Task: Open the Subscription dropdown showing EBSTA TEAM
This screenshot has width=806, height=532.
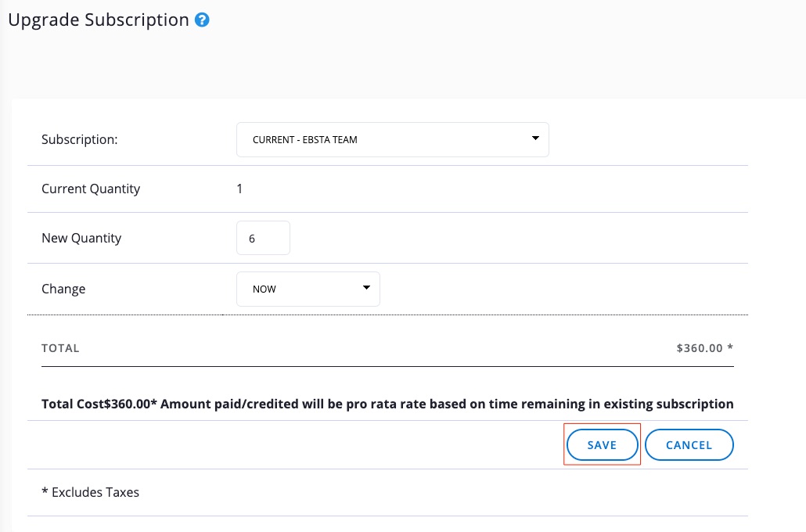Action: click(x=392, y=139)
